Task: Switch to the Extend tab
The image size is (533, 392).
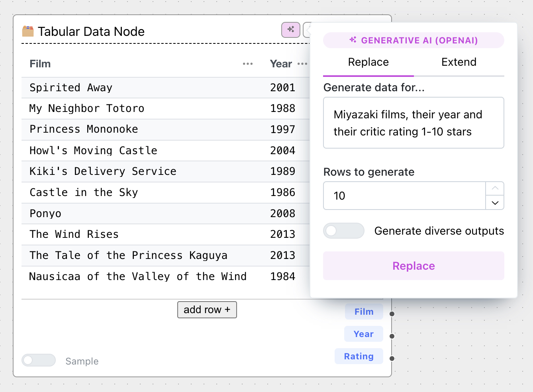Action: click(x=459, y=62)
